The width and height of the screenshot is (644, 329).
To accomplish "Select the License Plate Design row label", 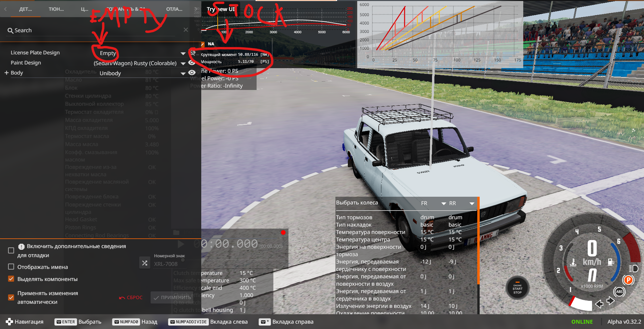I will tap(35, 53).
